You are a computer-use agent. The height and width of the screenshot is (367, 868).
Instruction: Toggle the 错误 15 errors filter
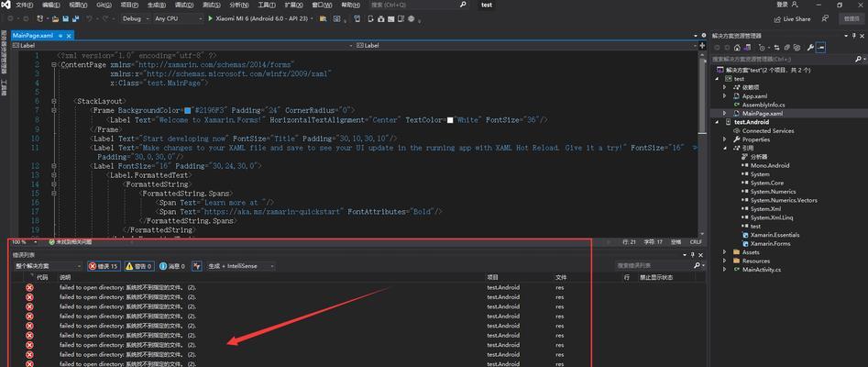[104, 266]
